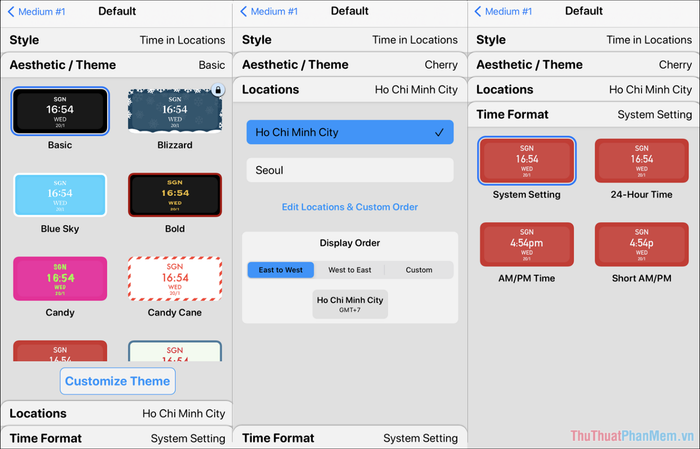Set display order to East to West

pyautogui.click(x=281, y=270)
